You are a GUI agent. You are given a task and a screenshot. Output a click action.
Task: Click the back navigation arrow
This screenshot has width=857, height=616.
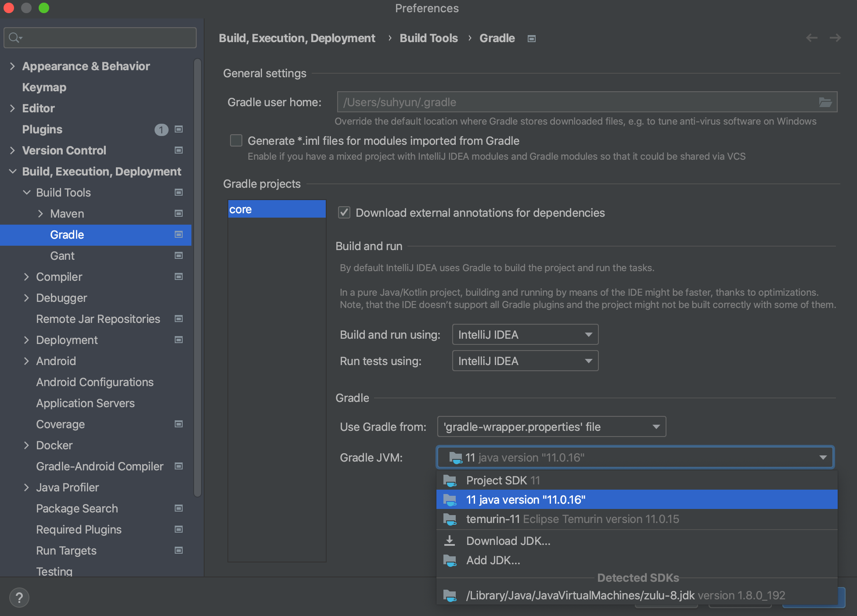tap(812, 38)
